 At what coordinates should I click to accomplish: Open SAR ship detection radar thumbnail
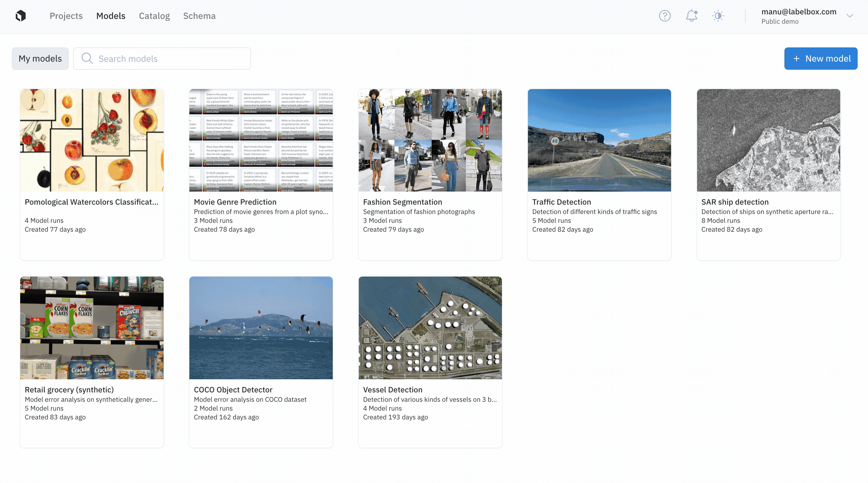(x=768, y=140)
